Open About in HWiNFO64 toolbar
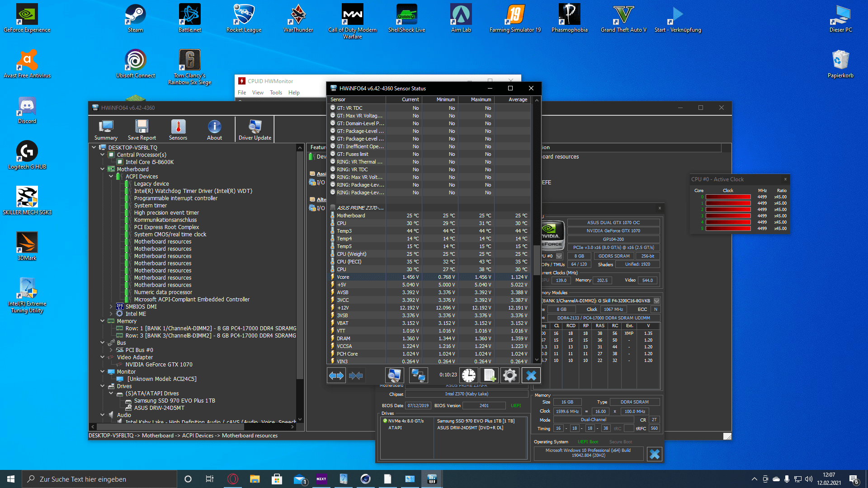 pyautogui.click(x=214, y=130)
